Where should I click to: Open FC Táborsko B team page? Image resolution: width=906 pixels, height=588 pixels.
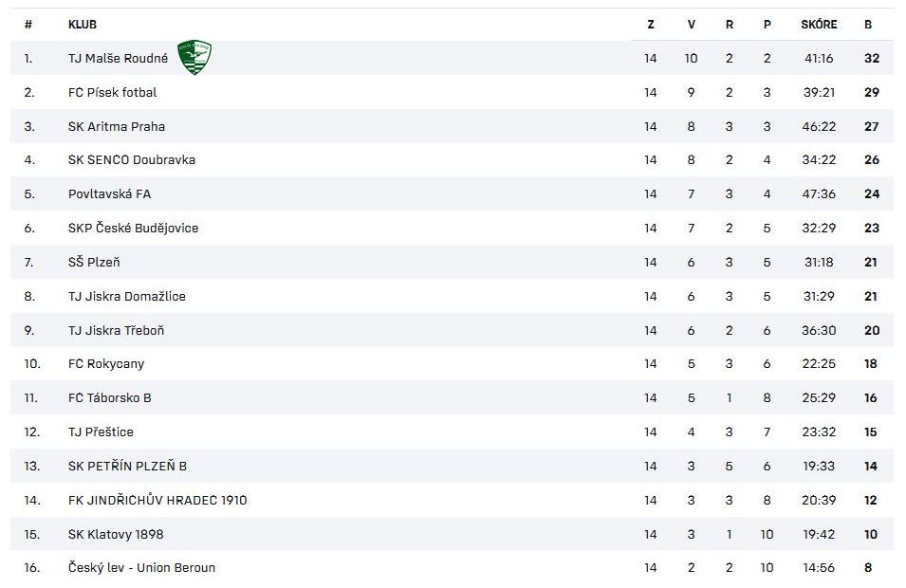(x=109, y=398)
